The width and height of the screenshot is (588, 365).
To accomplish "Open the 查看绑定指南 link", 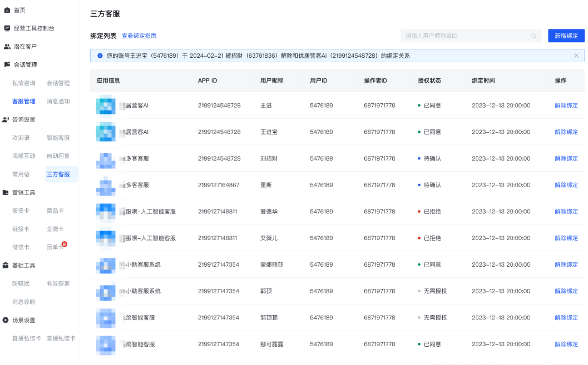I will pyautogui.click(x=139, y=36).
